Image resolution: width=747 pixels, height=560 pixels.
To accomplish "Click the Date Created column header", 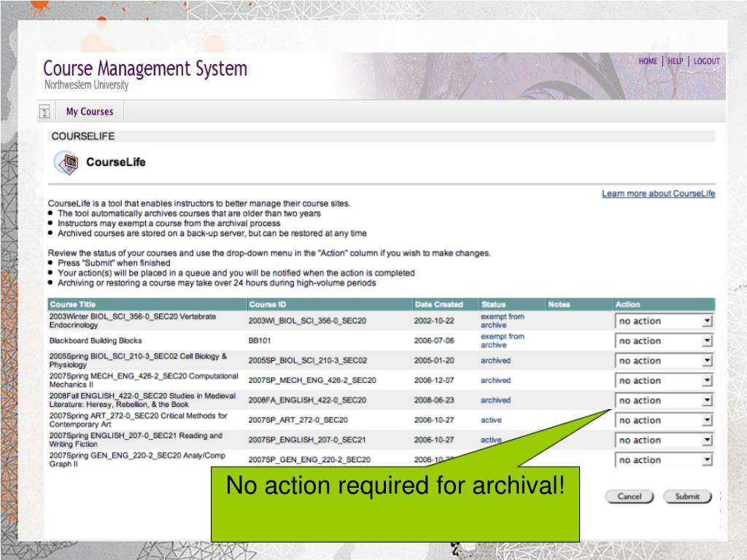I will 438,304.
